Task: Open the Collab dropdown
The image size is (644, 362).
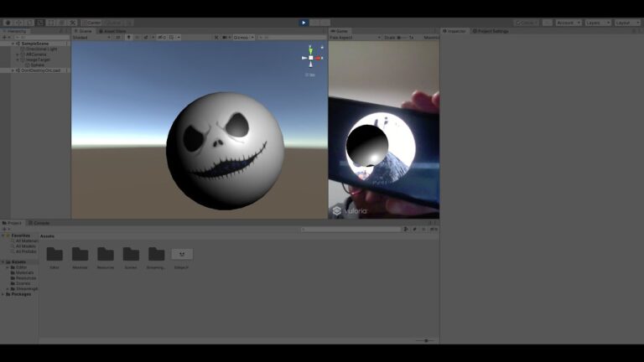Action: 526,23
